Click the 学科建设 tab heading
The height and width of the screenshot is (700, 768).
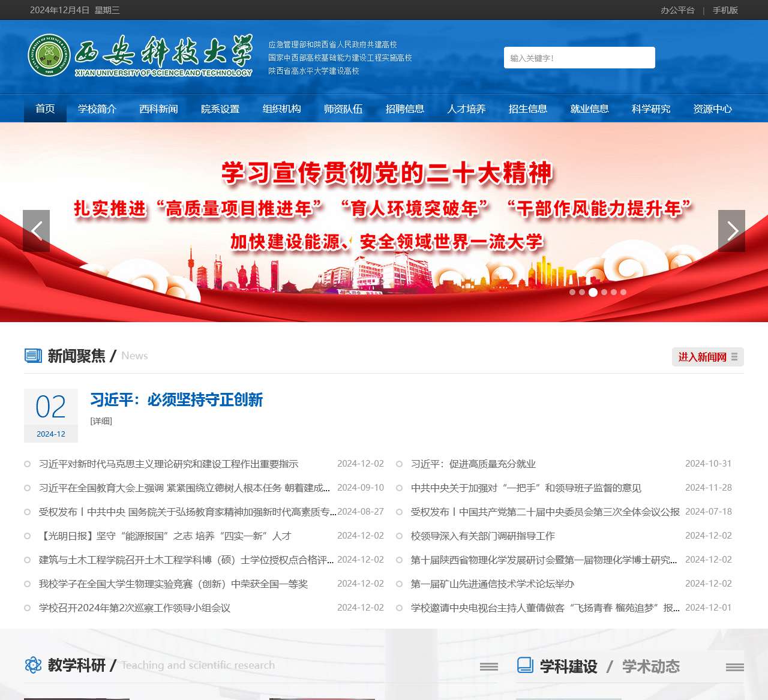569,666
